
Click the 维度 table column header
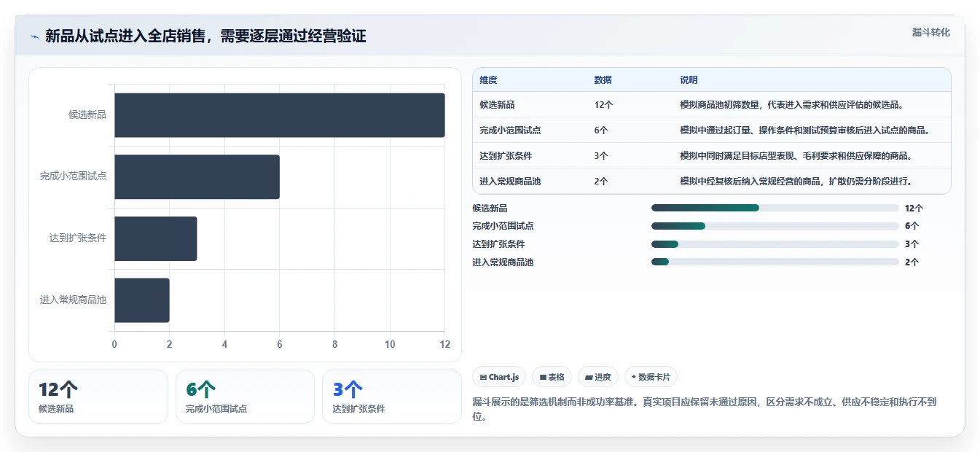[x=488, y=80]
